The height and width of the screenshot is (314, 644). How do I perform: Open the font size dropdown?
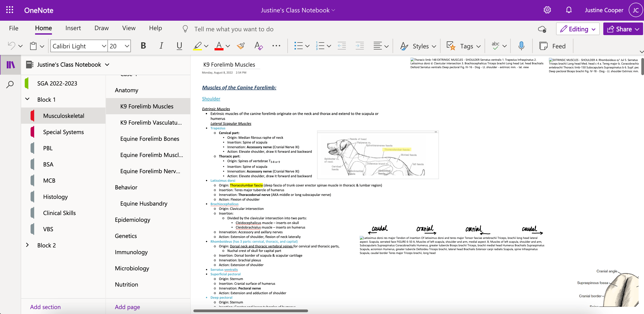click(127, 46)
